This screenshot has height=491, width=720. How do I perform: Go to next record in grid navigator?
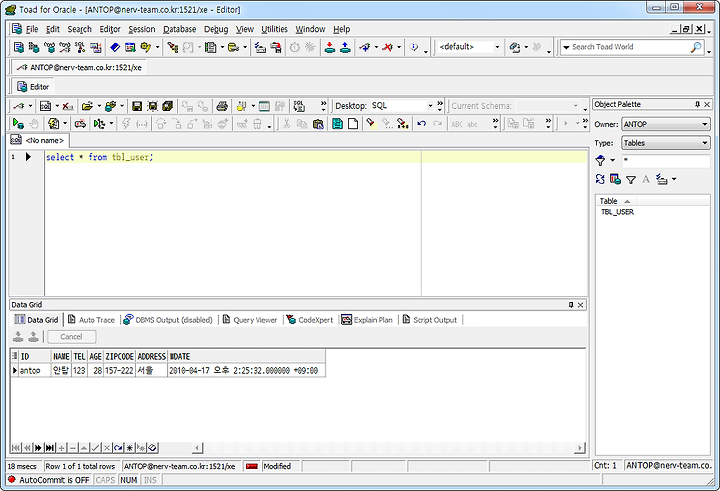(38, 447)
